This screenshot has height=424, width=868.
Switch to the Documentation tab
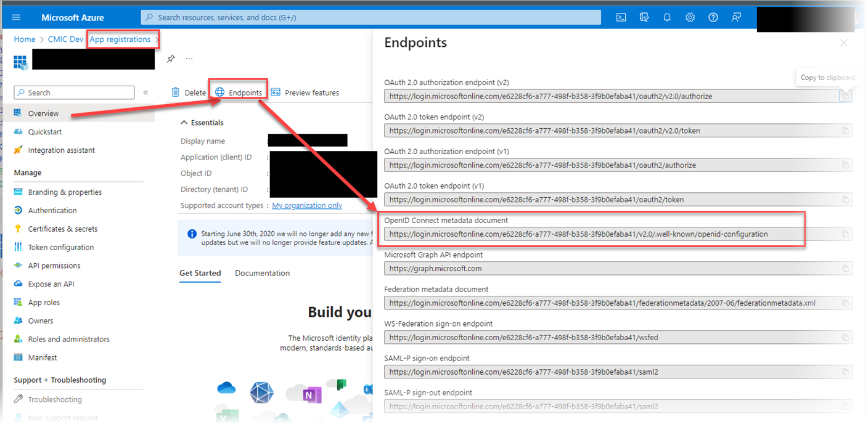click(x=262, y=274)
